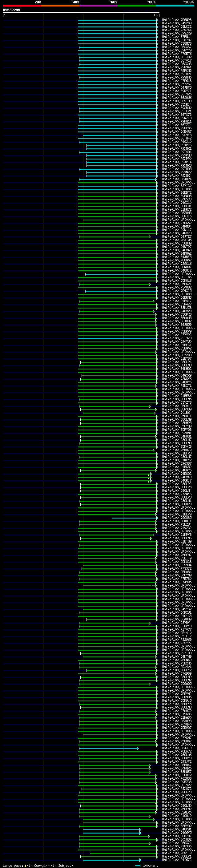Select the UniRef100_Q1HR72 label

click(177, 210)
